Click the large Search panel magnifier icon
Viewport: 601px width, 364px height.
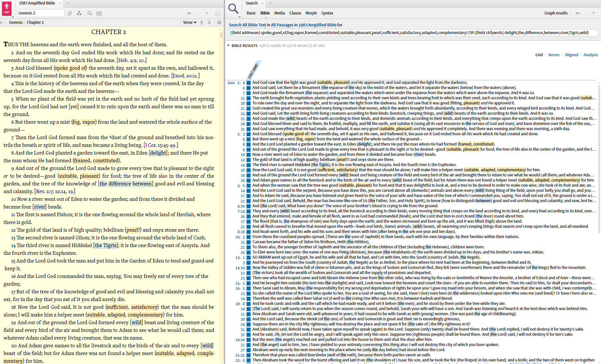click(x=233, y=8)
